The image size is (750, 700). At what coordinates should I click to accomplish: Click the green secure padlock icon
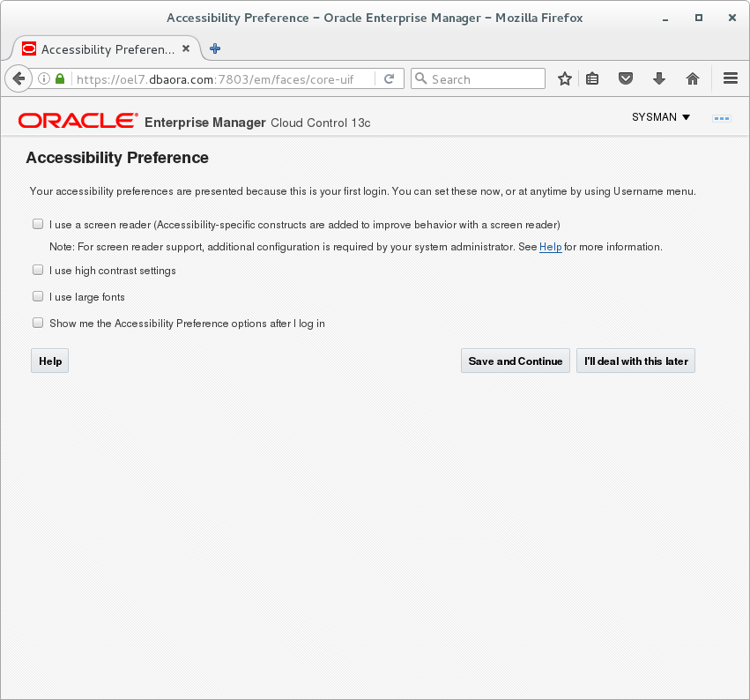(x=60, y=78)
